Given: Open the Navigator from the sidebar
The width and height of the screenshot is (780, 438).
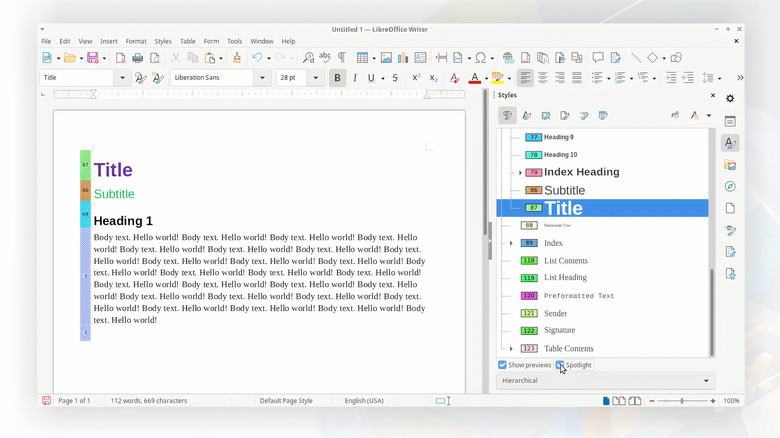Looking at the screenshot, I should [730, 186].
